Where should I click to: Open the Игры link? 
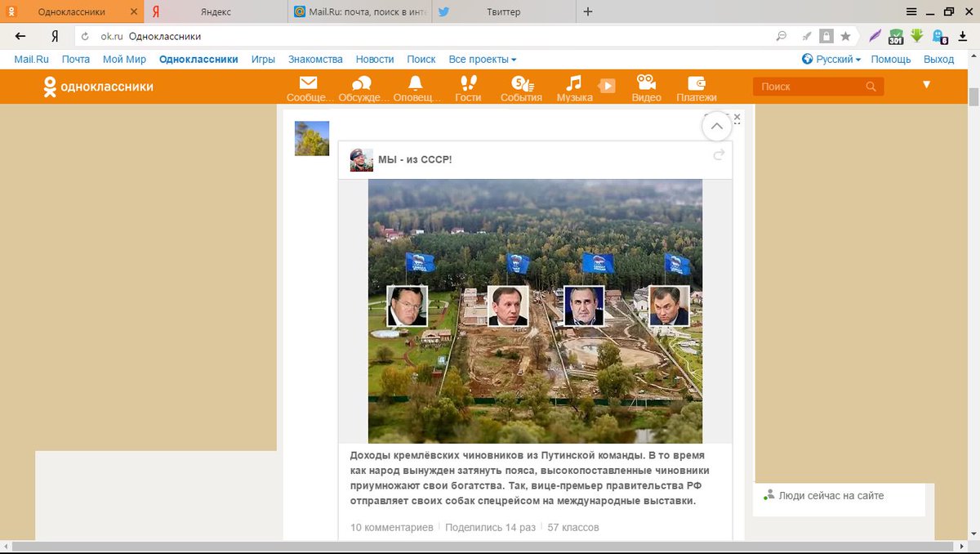click(263, 59)
